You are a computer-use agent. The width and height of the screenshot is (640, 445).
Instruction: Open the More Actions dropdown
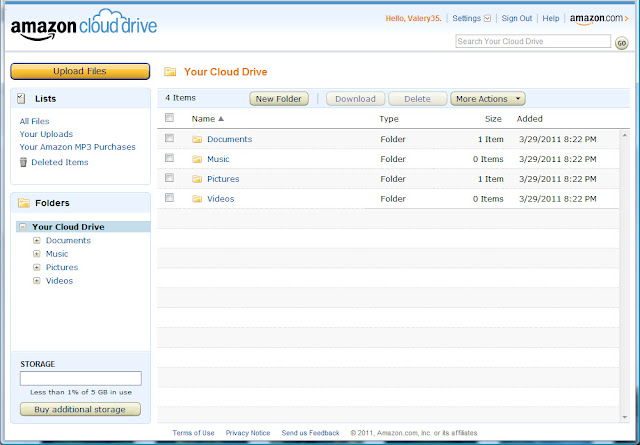click(488, 99)
